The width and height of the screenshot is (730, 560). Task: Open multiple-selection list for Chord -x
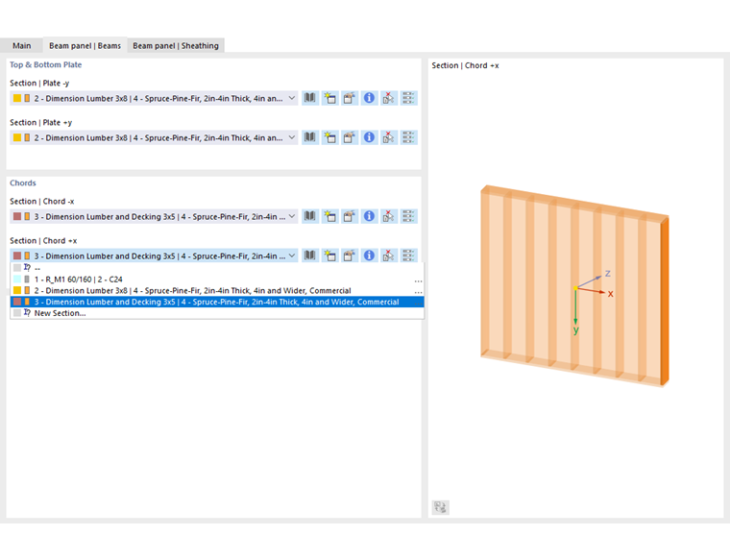coord(408,216)
